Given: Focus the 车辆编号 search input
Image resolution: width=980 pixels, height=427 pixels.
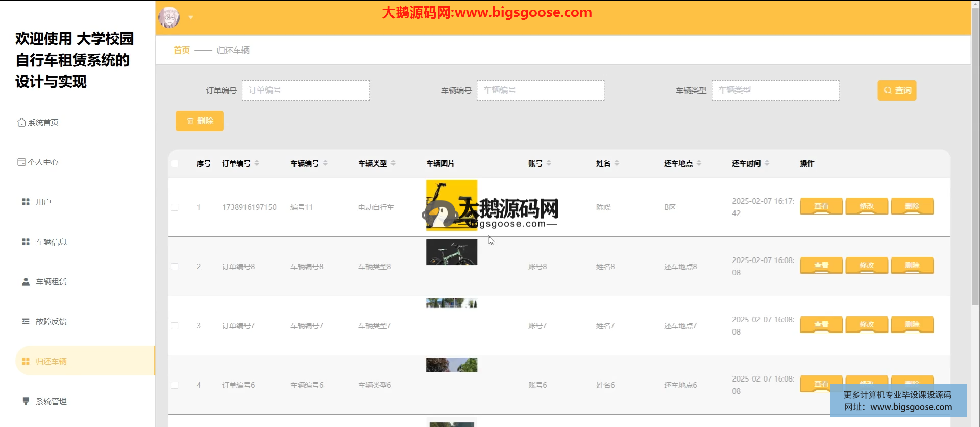Looking at the screenshot, I should [540, 90].
